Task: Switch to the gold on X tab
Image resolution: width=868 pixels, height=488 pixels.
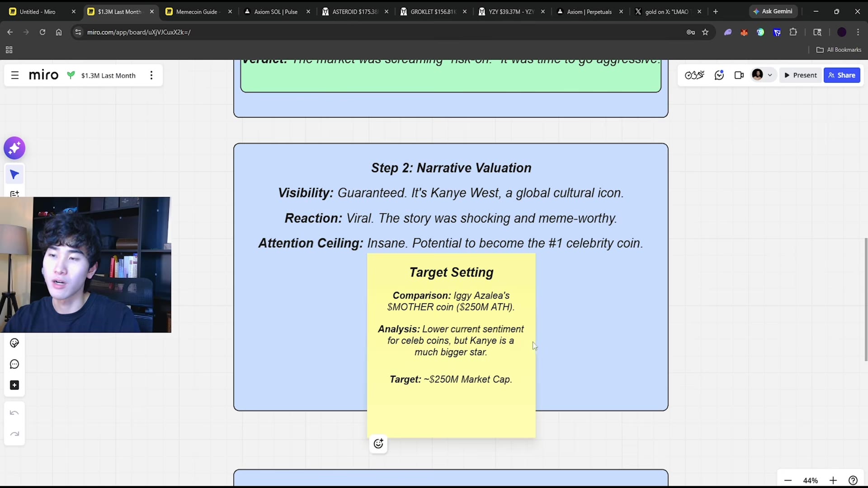Action: pyautogui.click(x=667, y=12)
